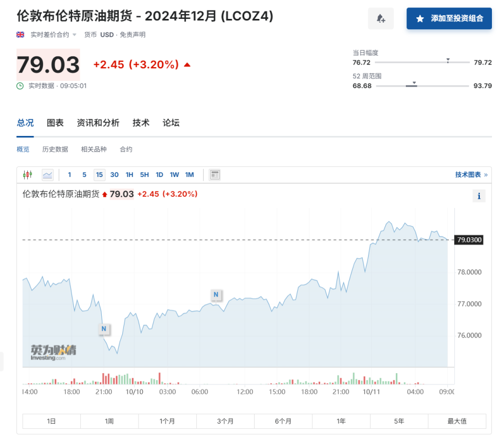Viewport: 504px width, 442px height.
Task: Select the 15-minute timeframe
Action: (99, 174)
